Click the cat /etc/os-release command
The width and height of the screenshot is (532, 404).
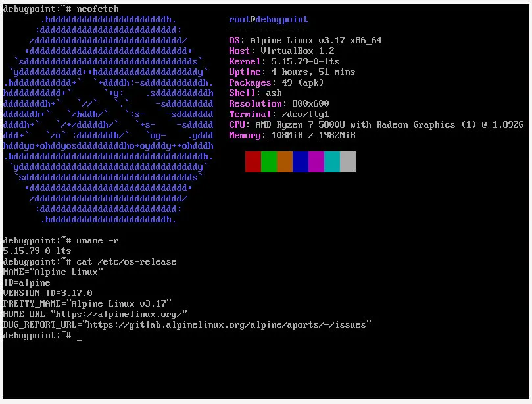(126, 261)
